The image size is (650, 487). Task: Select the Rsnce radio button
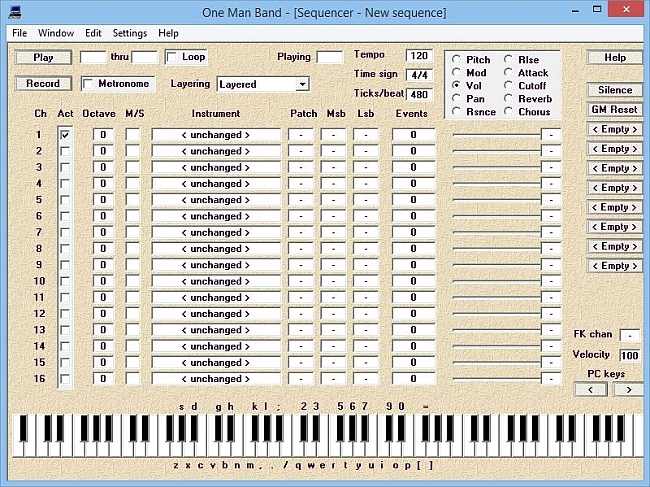coord(456,111)
